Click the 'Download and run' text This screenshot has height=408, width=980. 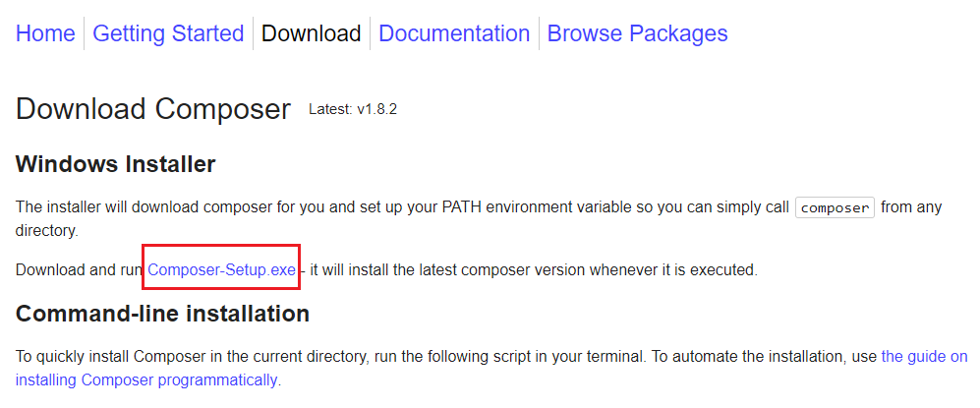click(x=80, y=269)
